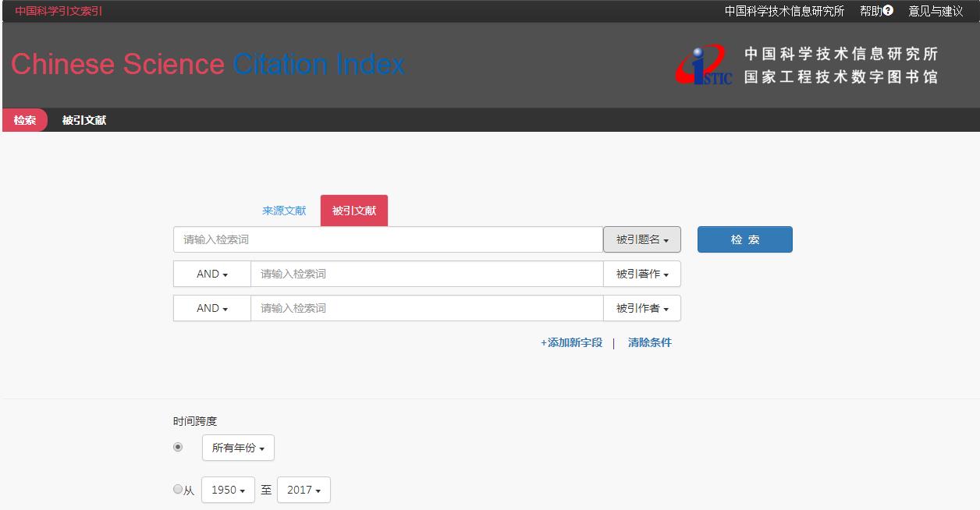Switch to the 来源文献 tab
This screenshot has width=980, height=510.
point(284,211)
